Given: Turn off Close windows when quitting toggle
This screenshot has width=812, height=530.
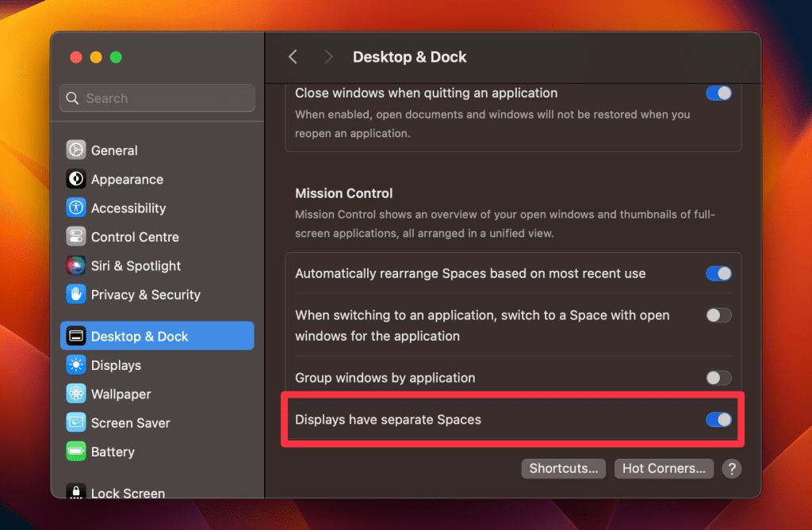Looking at the screenshot, I should point(718,93).
